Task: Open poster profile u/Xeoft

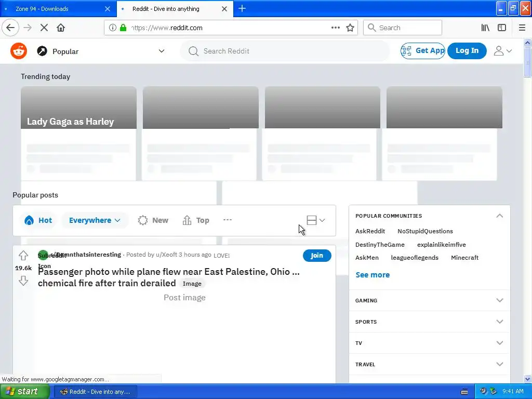Action: [166, 255]
